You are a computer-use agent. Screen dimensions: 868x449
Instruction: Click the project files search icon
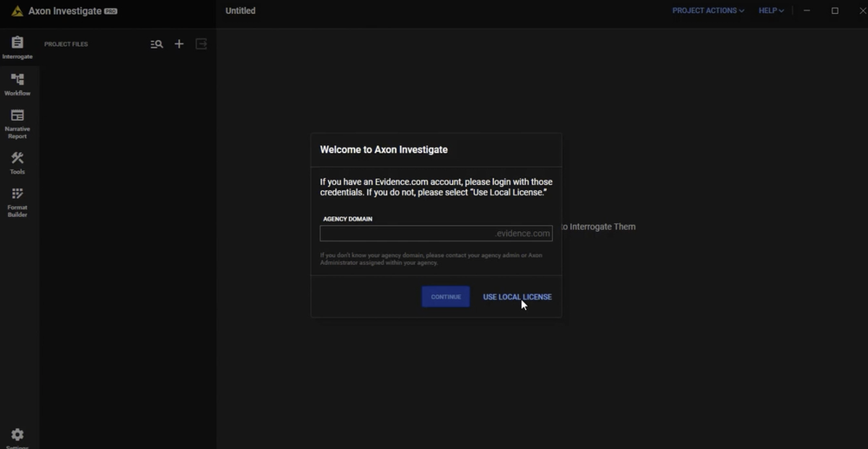[156, 43]
